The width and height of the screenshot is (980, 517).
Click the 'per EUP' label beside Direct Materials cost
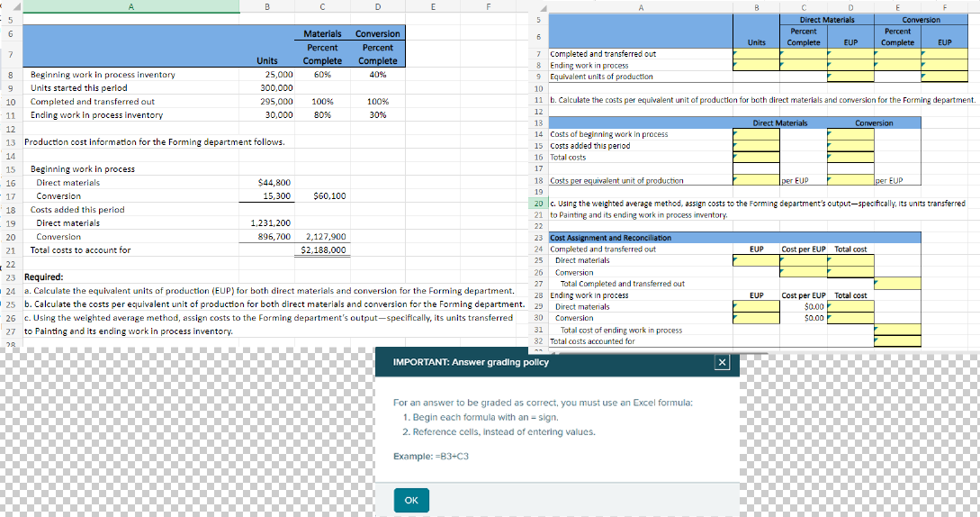coord(795,180)
